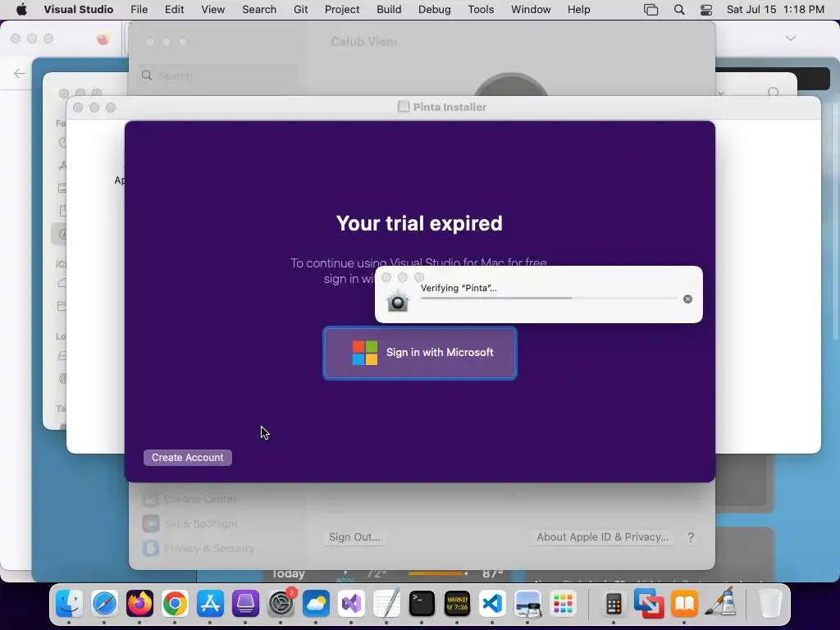This screenshot has width=840, height=630.
Task: Open the View menu
Action: point(213,10)
